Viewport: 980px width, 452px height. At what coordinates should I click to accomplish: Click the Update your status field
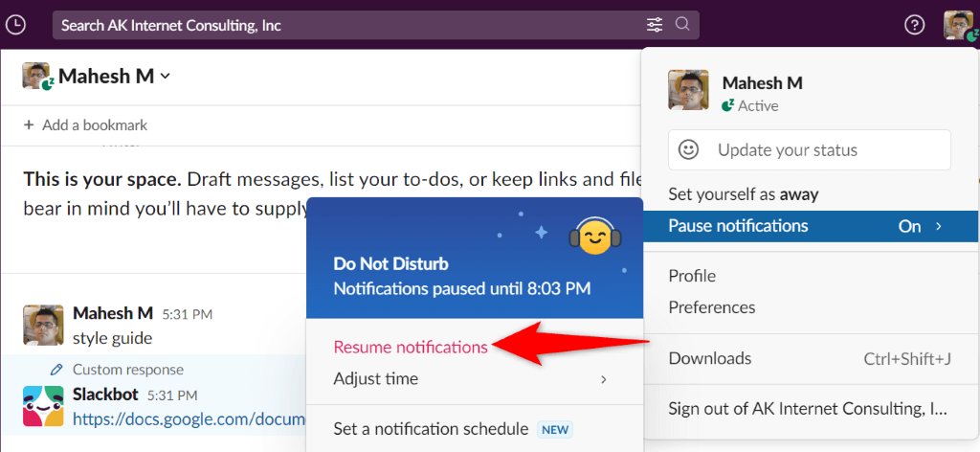(x=809, y=150)
